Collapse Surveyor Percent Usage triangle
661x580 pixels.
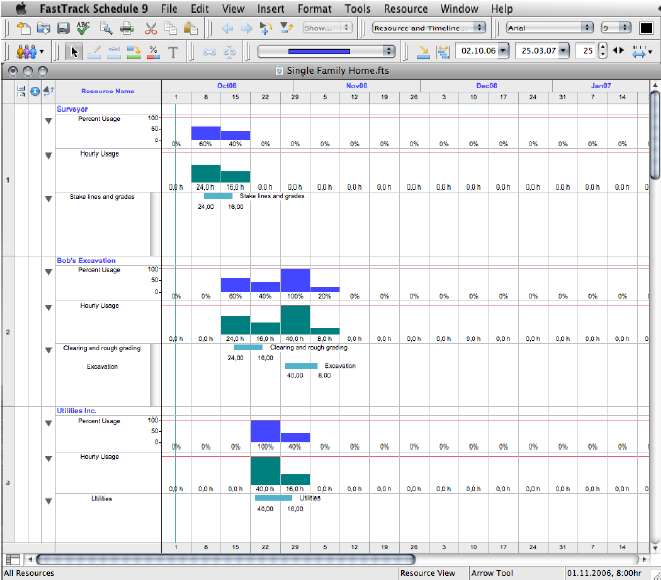coord(48,121)
